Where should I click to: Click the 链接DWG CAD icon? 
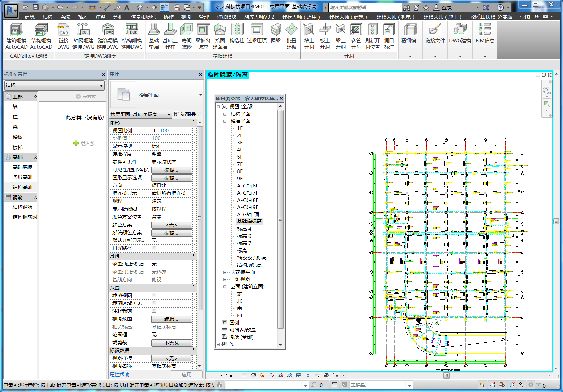pos(63,30)
